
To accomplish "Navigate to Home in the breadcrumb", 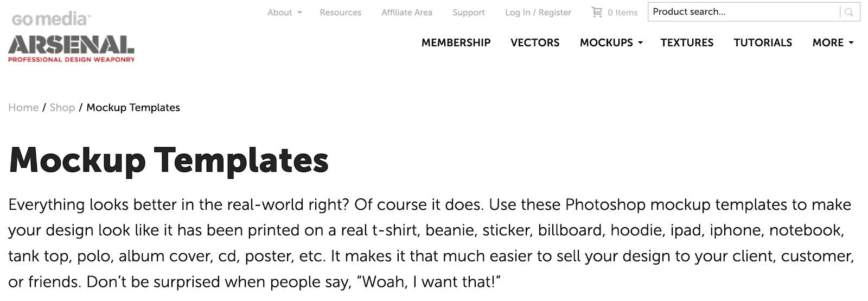I will click(x=23, y=108).
